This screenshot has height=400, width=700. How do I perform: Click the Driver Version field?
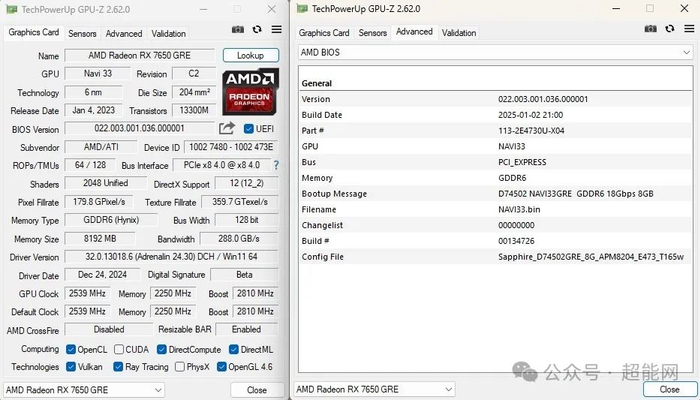point(172,257)
